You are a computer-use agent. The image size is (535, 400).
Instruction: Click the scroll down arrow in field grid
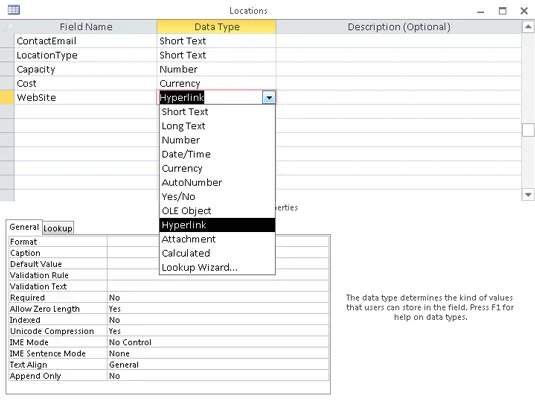(x=528, y=195)
